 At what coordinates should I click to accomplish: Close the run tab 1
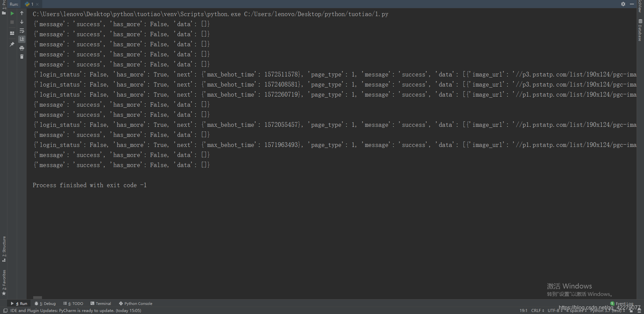(37, 4)
